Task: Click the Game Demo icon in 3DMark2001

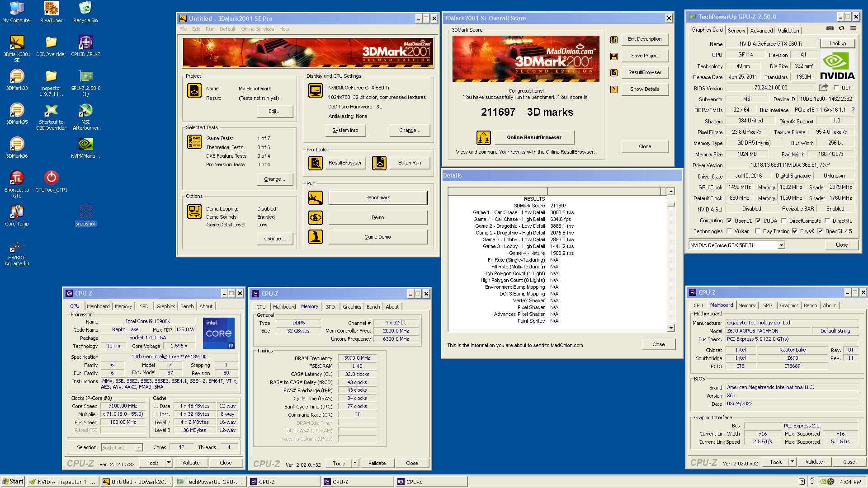Action: pos(316,237)
